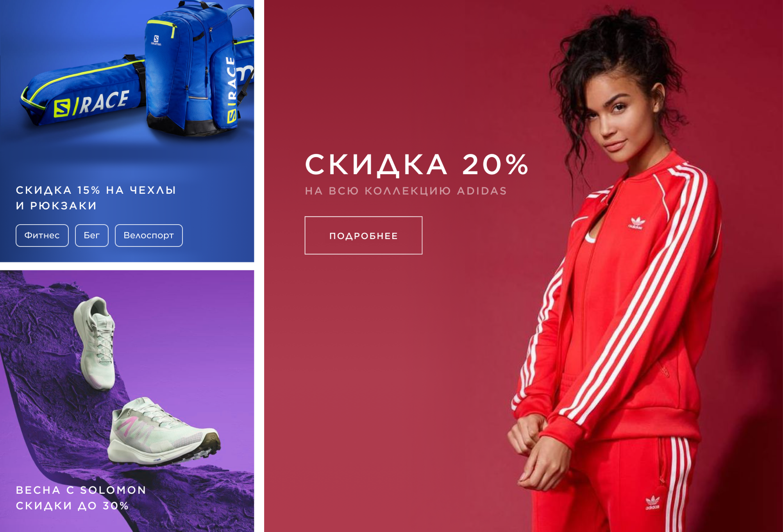Click the yellow S logo on ski bag
Screen dimensions: 783x532
(x=63, y=108)
